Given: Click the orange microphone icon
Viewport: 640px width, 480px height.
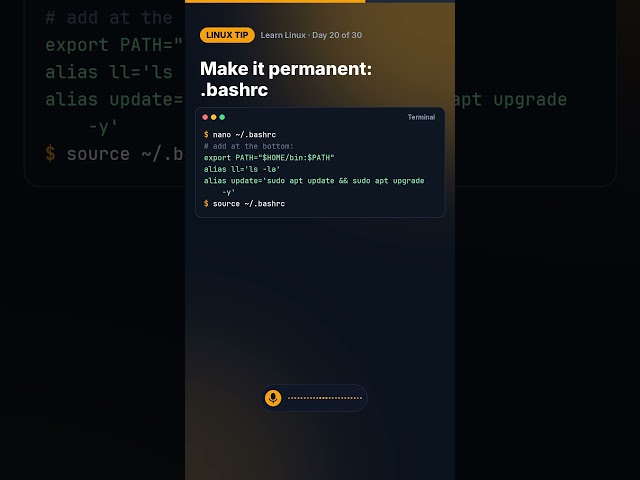Looking at the screenshot, I should click(x=273, y=398).
